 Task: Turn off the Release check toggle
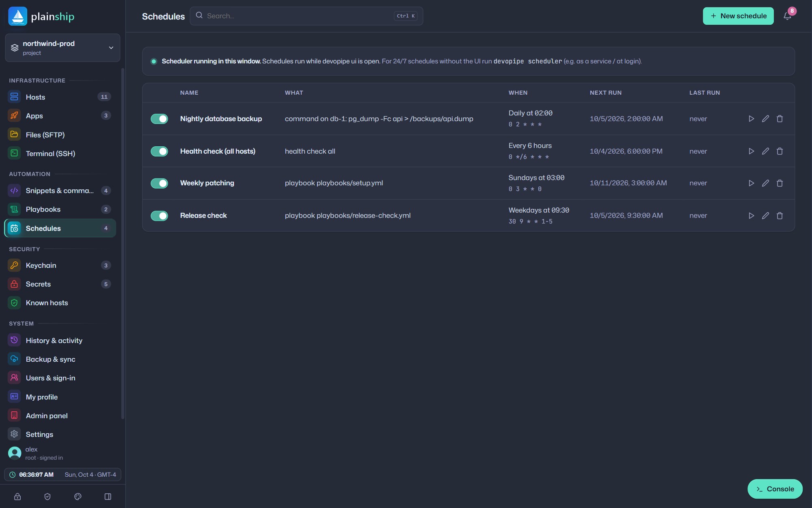pyautogui.click(x=159, y=216)
